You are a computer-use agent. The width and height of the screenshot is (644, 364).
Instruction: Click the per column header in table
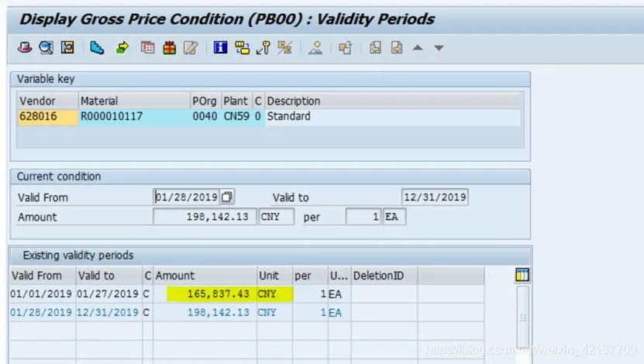pyautogui.click(x=310, y=276)
